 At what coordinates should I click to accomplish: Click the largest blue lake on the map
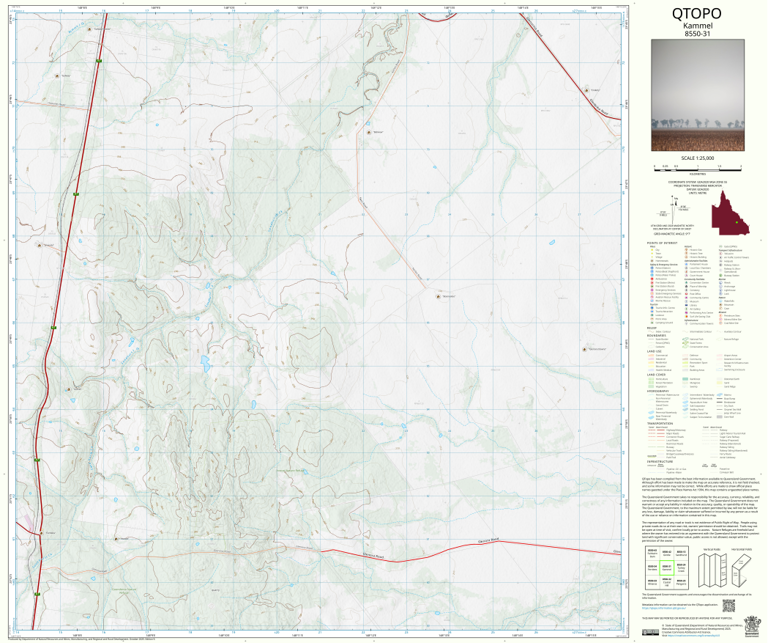(x=205, y=363)
